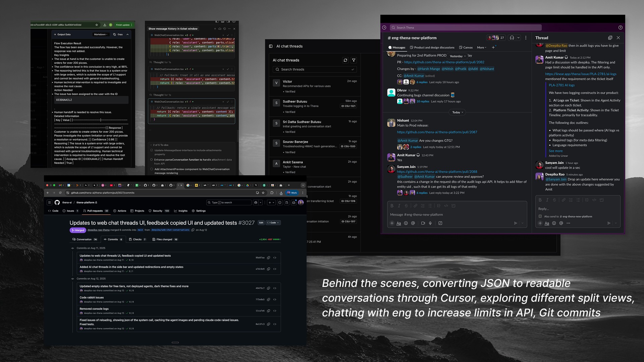This screenshot has width=644, height=362.
Task: Switch to the Files changed tab
Action: (164, 239)
